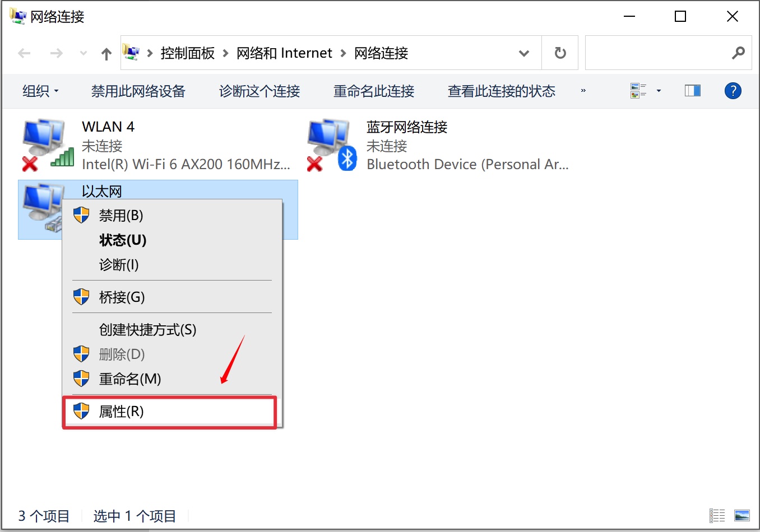Expand the address bar history dropdown
The image size is (760, 532).
coord(524,53)
